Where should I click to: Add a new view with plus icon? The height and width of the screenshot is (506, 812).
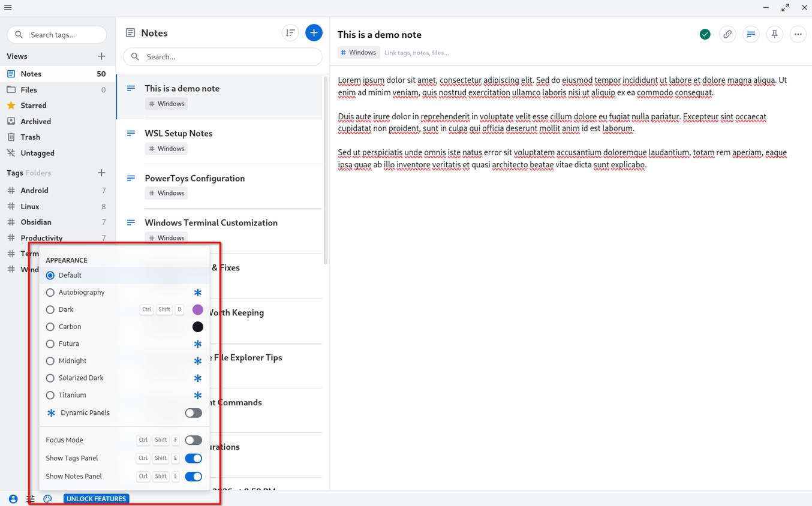pyautogui.click(x=101, y=56)
